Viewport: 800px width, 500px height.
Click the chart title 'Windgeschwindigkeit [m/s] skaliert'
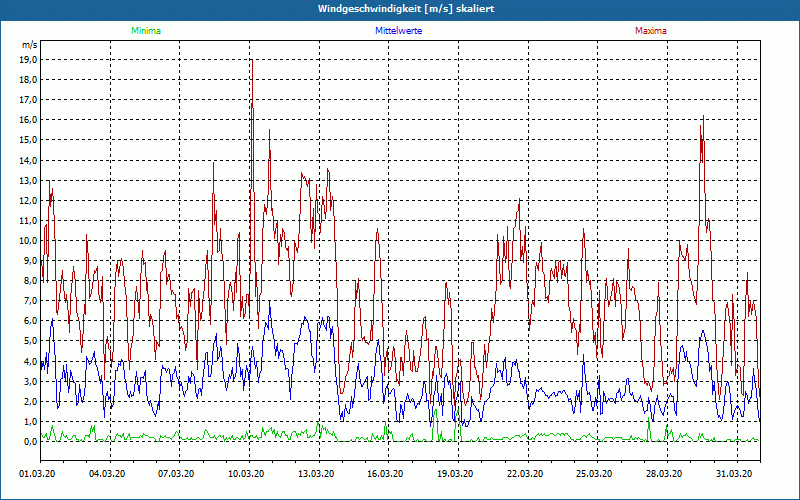(406, 9)
